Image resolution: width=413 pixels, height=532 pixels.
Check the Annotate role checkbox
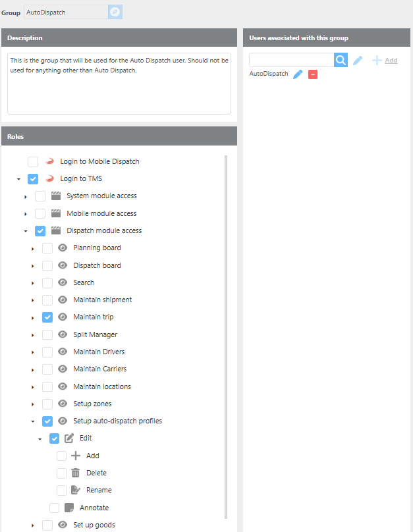click(x=55, y=508)
